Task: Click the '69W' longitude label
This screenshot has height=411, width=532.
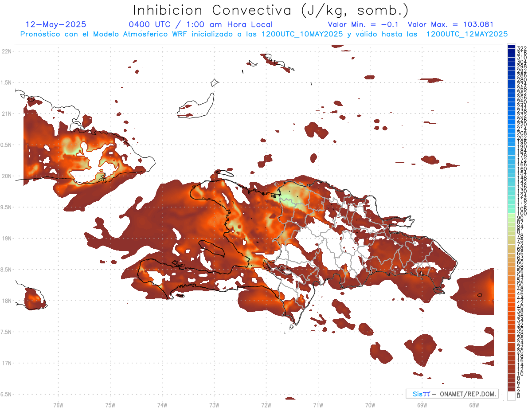Action: point(422,405)
